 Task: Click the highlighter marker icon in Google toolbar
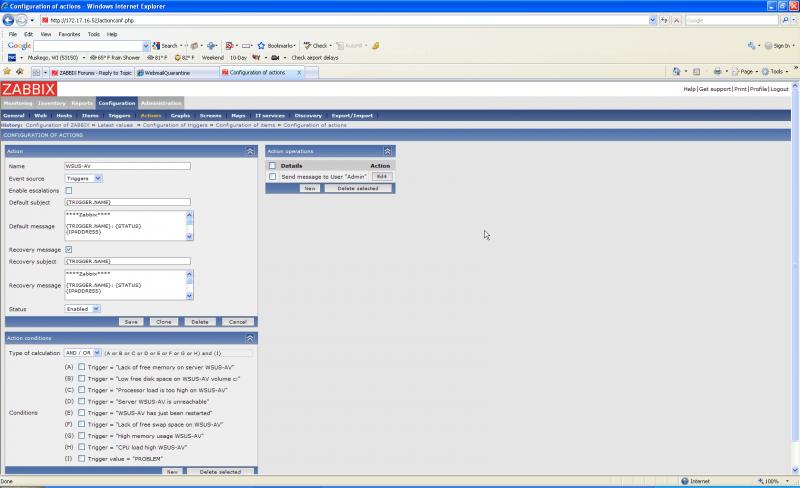(x=376, y=45)
